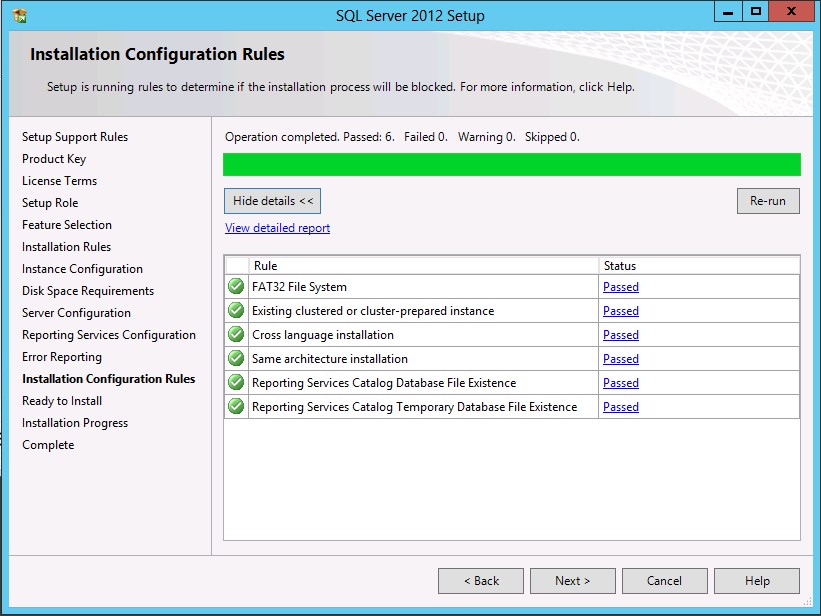Go Back to the previous setup page
Screen dimensions: 821x616
[x=481, y=581]
